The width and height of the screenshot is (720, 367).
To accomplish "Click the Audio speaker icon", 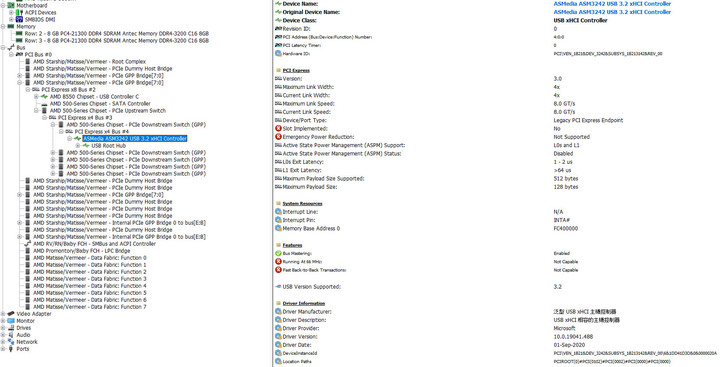I will pyautogui.click(x=11, y=335).
